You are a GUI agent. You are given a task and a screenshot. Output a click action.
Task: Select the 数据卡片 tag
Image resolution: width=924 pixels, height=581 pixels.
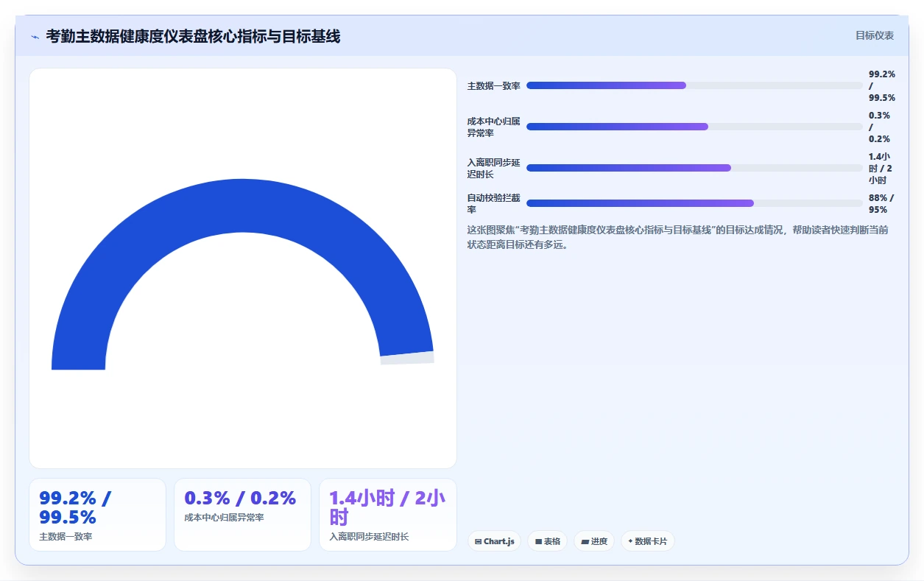[x=647, y=541]
